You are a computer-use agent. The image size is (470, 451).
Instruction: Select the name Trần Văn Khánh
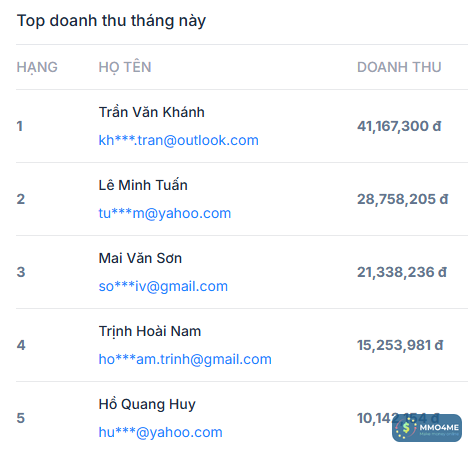pos(151,112)
